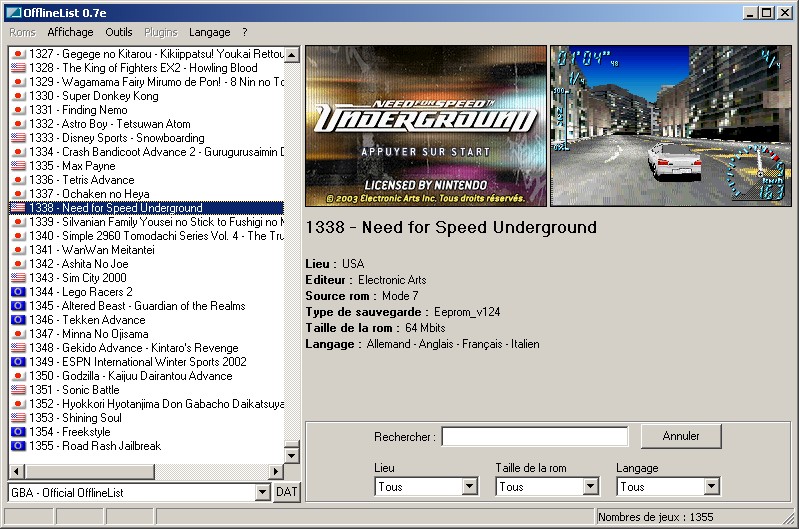Open the Affichage menu

[70, 32]
